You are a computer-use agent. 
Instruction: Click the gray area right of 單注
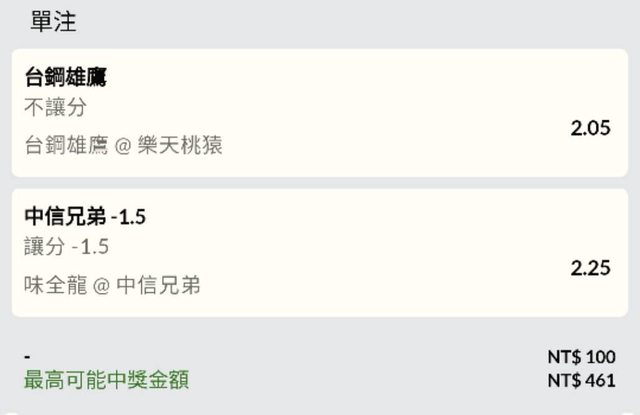(x=350, y=21)
